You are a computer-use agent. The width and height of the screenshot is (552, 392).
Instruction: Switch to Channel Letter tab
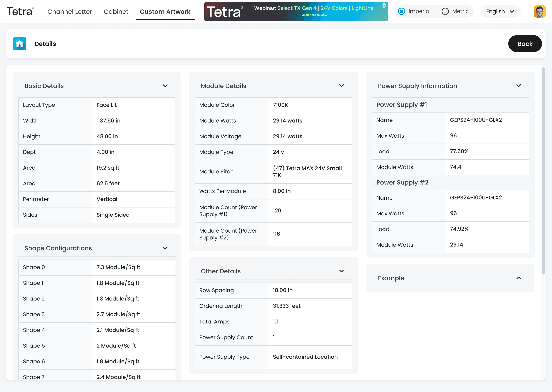70,12
